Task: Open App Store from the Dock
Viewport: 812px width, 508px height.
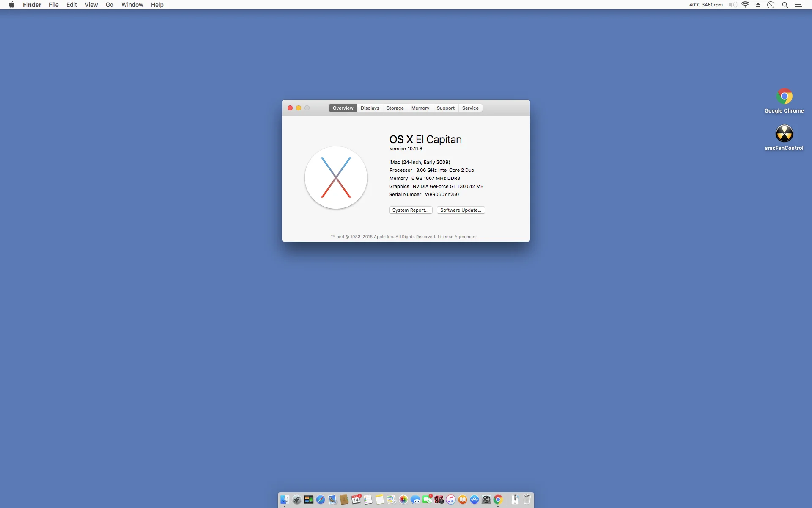Action: click(x=475, y=500)
